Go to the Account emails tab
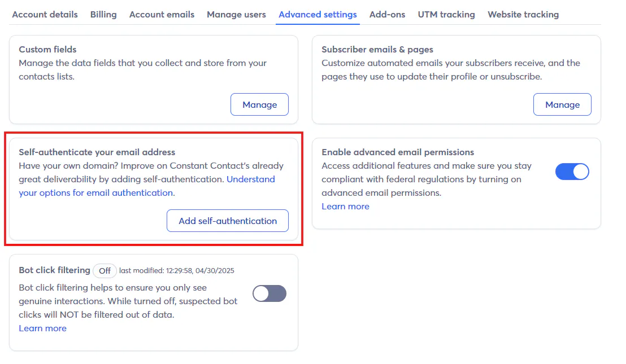The height and width of the screenshot is (364, 626). coord(162,15)
